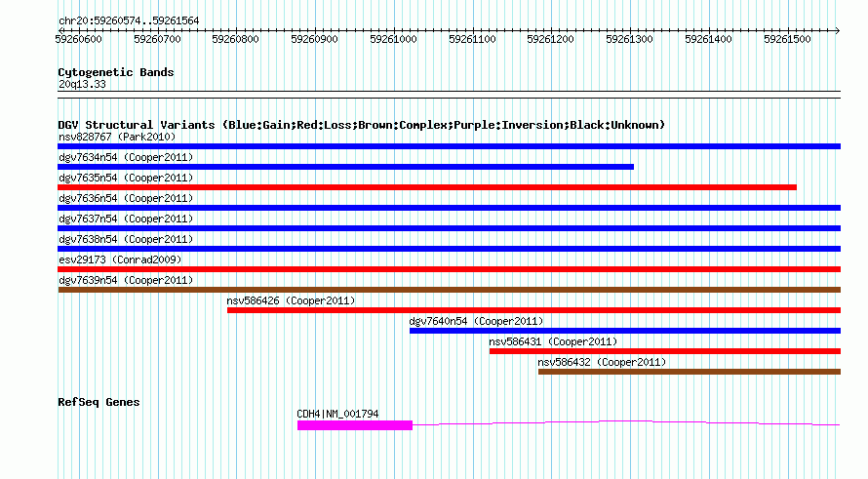Open the dgv7635n54 (Cooper2011) label
868x479 pixels.
click(x=126, y=178)
